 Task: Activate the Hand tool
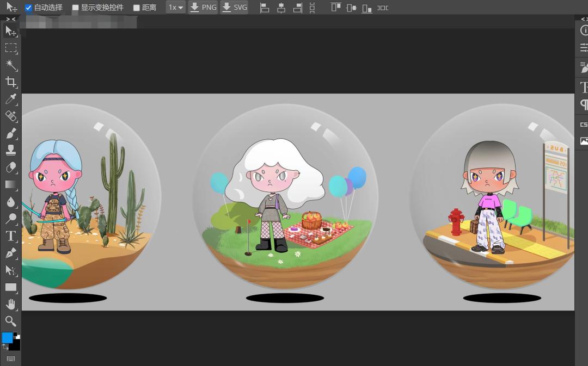point(11,304)
